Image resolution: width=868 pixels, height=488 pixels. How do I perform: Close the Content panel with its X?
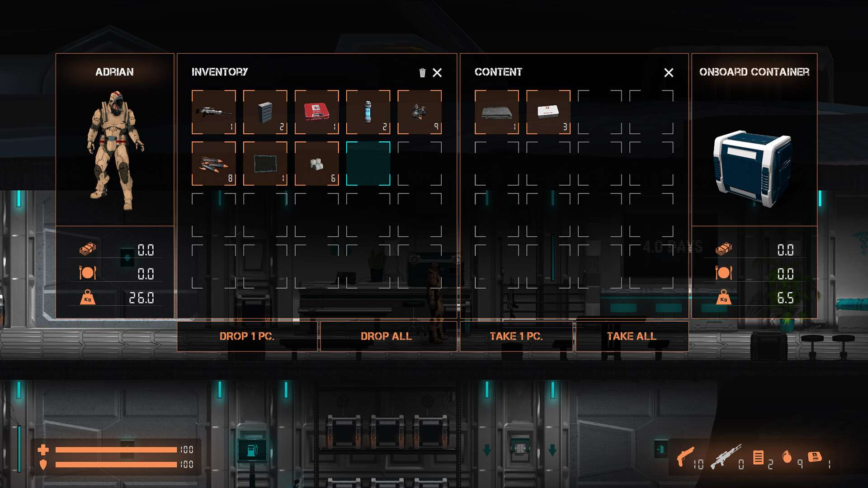(x=670, y=73)
